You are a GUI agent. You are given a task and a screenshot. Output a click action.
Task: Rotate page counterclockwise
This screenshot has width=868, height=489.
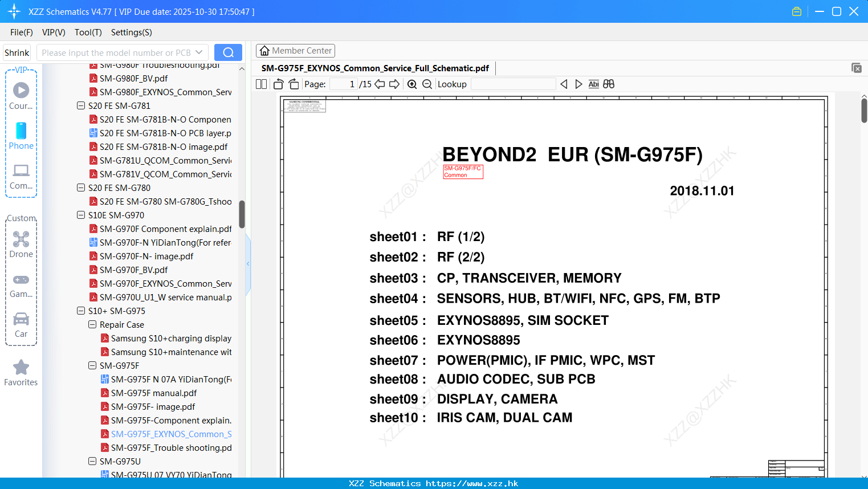279,84
